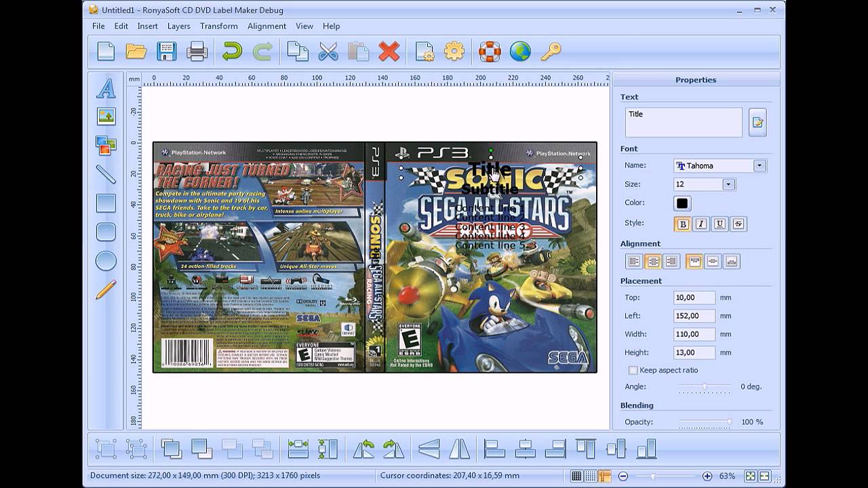
Task: Open the Layers menu
Action: click(x=179, y=26)
